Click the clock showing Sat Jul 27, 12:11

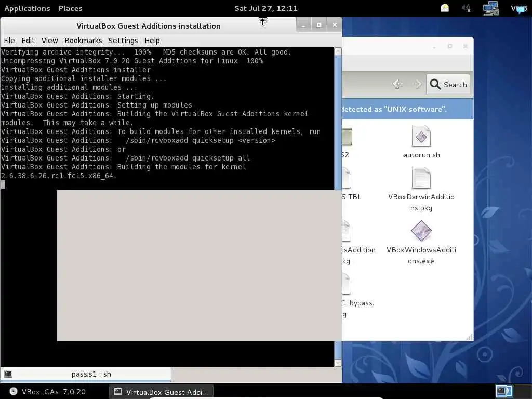pos(265,8)
